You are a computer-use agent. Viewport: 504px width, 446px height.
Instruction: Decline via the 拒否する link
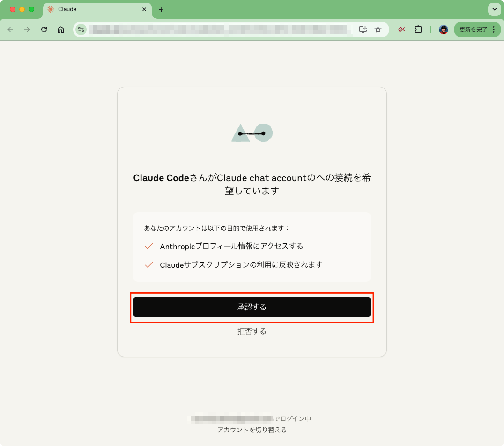click(x=252, y=331)
